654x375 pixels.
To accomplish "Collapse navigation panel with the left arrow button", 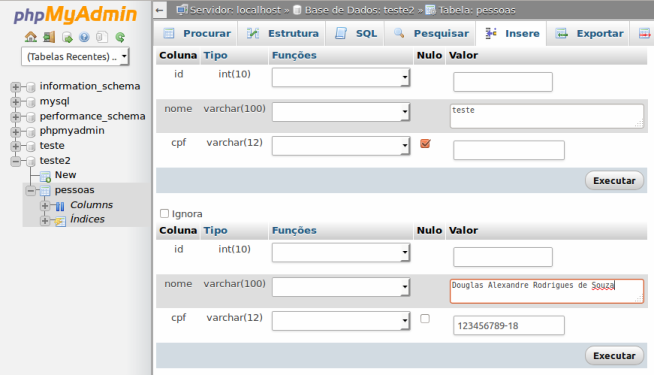I will point(159,10).
